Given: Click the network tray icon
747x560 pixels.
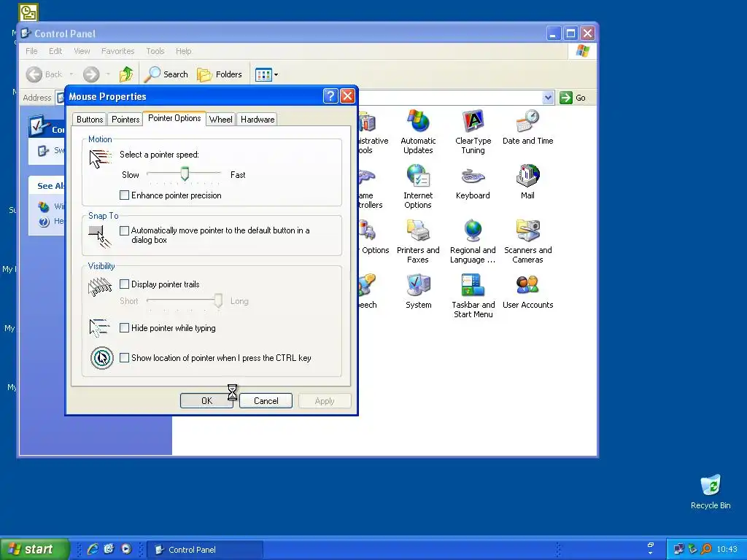Looking at the screenshot, I should [x=679, y=549].
